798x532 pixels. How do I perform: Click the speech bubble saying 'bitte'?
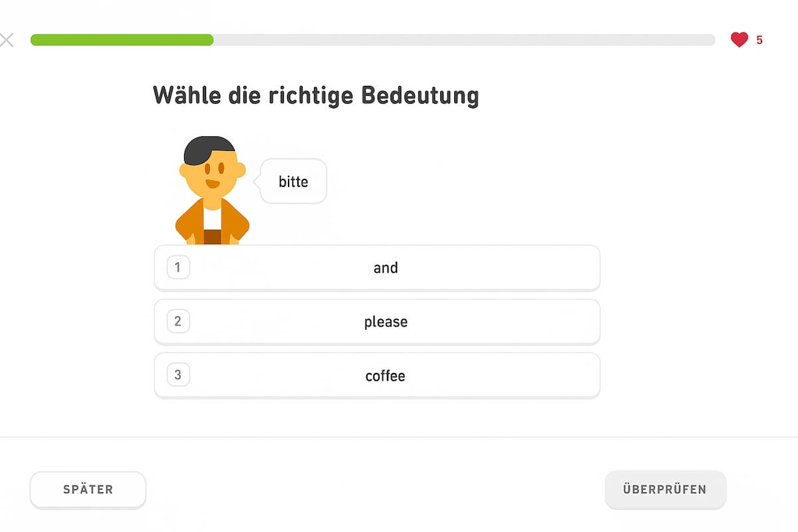tap(291, 181)
